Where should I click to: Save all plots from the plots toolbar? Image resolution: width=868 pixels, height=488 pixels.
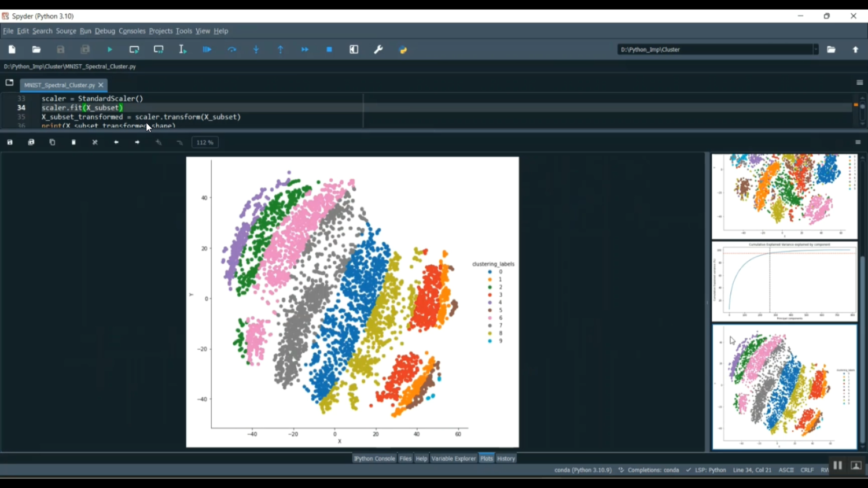31,142
